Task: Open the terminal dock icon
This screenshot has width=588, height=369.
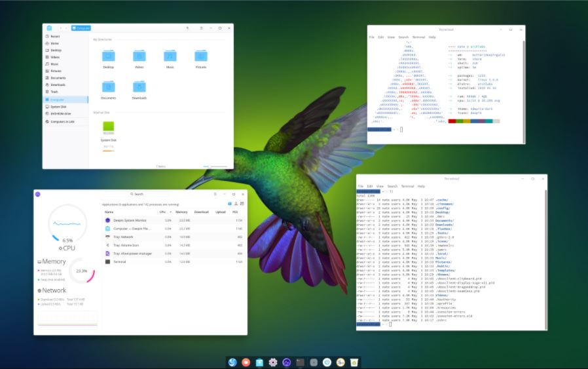Action: (x=300, y=362)
